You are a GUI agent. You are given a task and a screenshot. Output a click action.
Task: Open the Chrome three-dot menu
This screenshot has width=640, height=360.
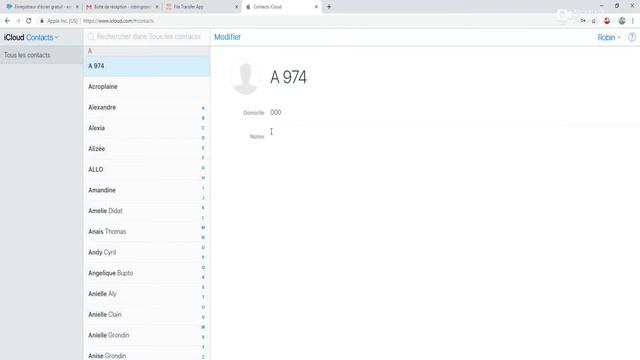pyautogui.click(x=633, y=21)
